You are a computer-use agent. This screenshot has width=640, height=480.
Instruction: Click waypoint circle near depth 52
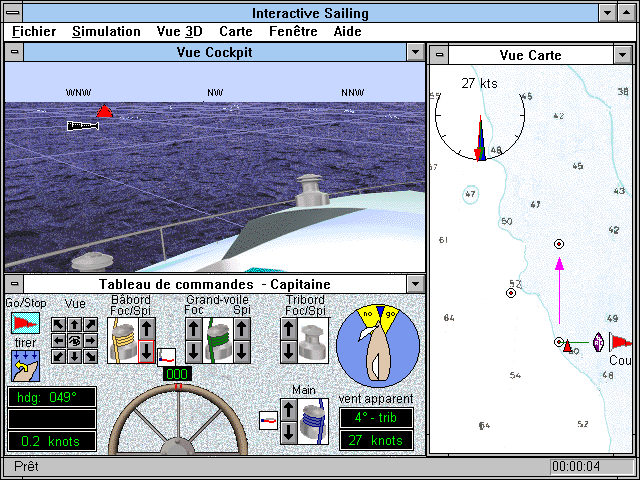[511, 293]
